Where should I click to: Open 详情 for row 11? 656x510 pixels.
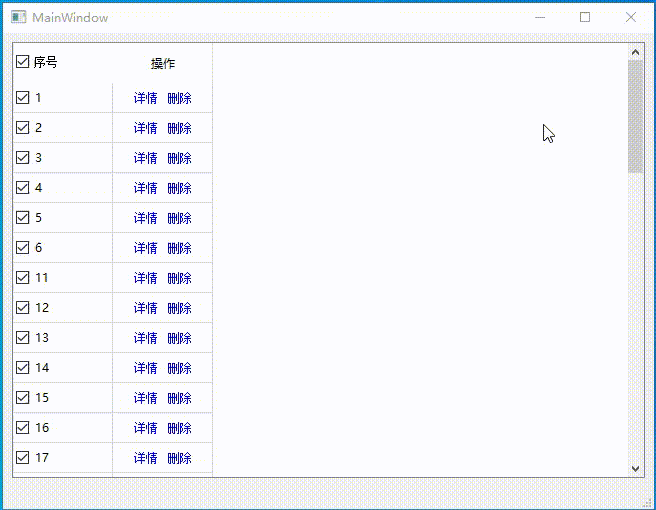point(146,278)
